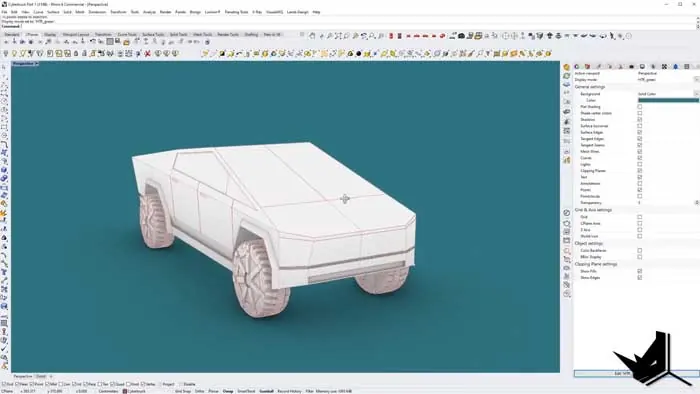The image size is (700, 394).
Task: Toggle Ortho in the status bar
Action: point(200,391)
